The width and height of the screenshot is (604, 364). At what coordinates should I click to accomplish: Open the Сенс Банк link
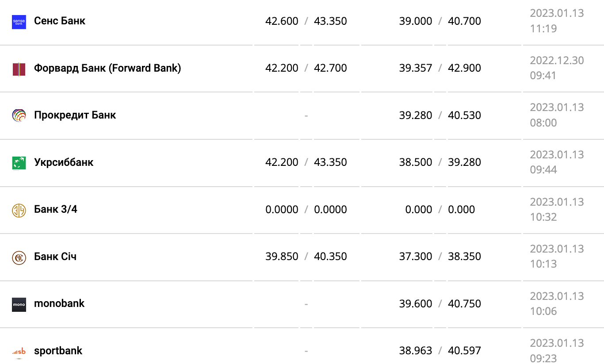(60, 21)
